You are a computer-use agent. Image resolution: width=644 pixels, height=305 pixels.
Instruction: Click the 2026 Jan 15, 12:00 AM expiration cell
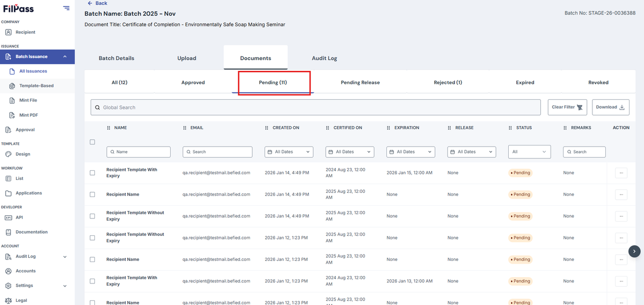[409, 173]
